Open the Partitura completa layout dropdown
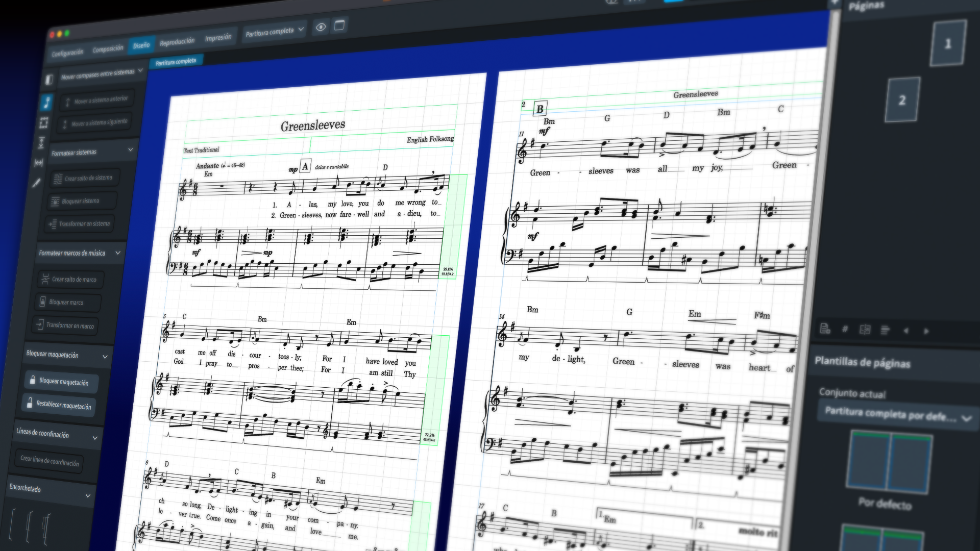The height and width of the screenshot is (551, 980). (x=275, y=32)
